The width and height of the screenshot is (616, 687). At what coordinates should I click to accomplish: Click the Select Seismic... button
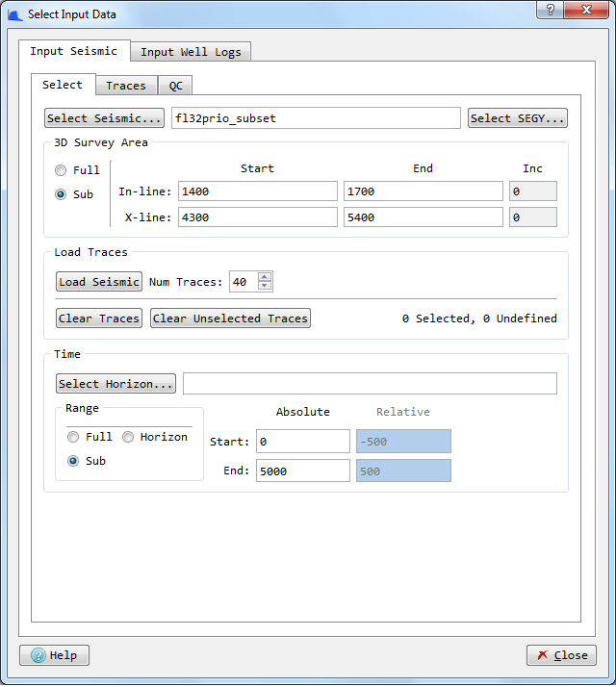tap(104, 118)
